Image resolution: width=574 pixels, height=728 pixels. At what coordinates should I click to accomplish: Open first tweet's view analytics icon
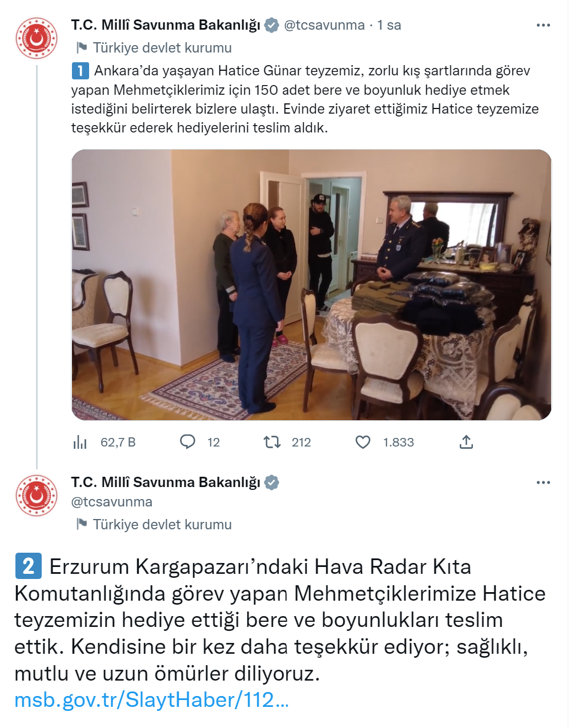[80, 442]
